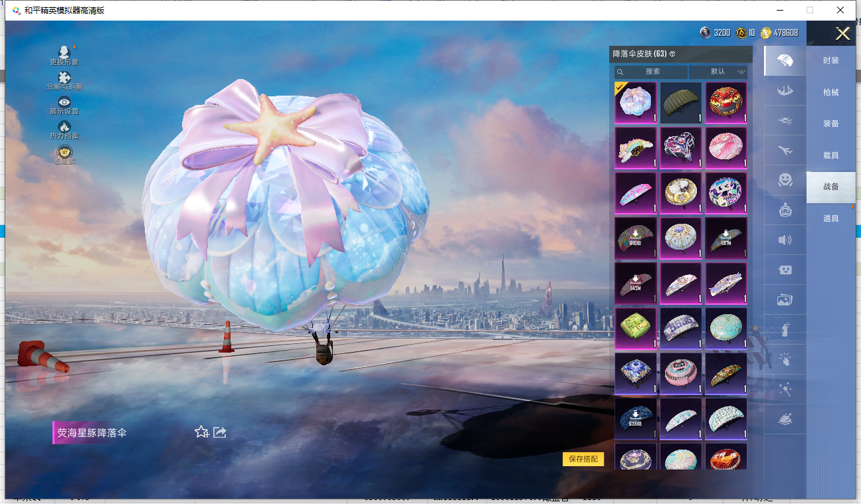Image resolution: width=861 pixels, height=504 pixels.
Task: Expand the 默认 sort dropdown
Action: coord(718,72)
